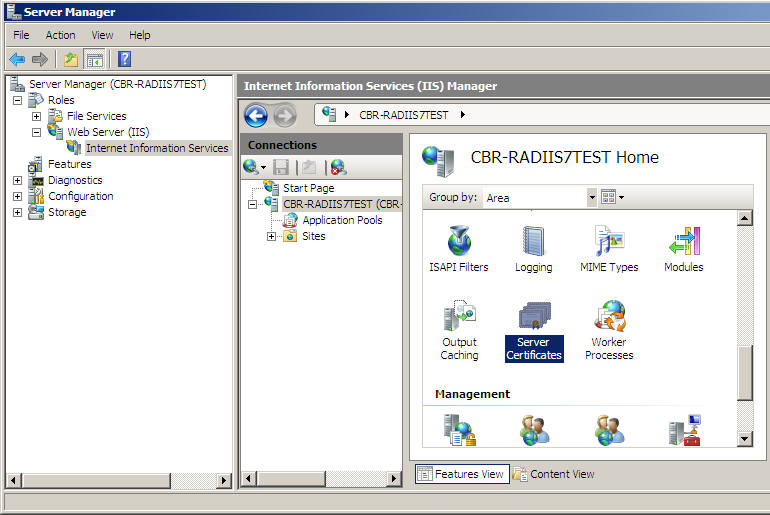
Task: Collapse the CBR-RADIIS7TEST connection node
Action: [252, 204]
